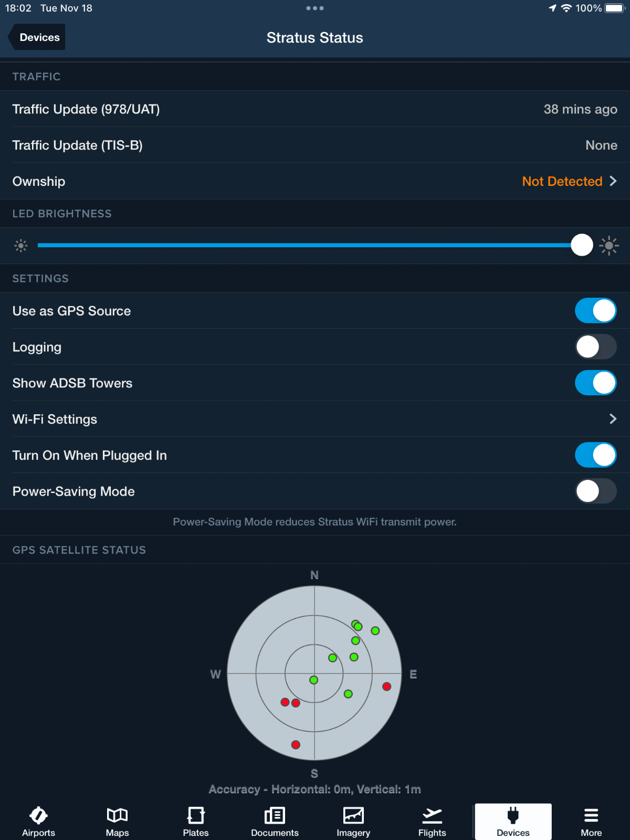Enable the Logging switch
630x840 pixels.
point(595,347)
